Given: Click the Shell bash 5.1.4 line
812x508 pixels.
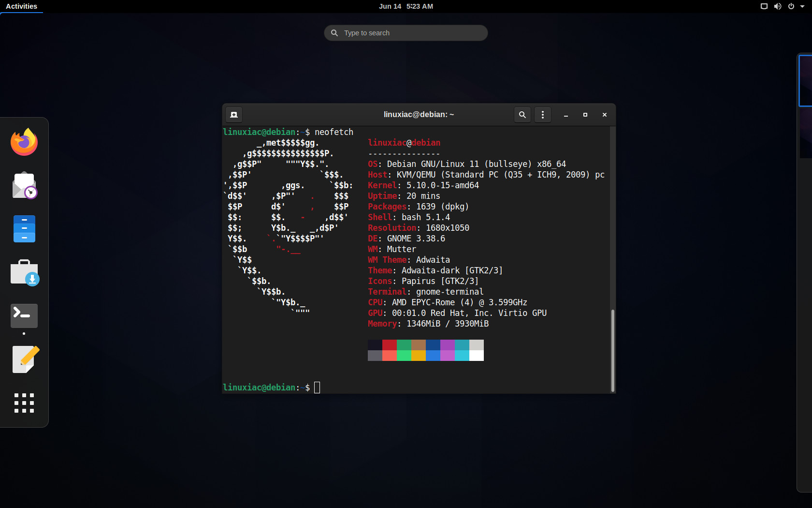Looking at the screenshot, I should pos(409,217).
